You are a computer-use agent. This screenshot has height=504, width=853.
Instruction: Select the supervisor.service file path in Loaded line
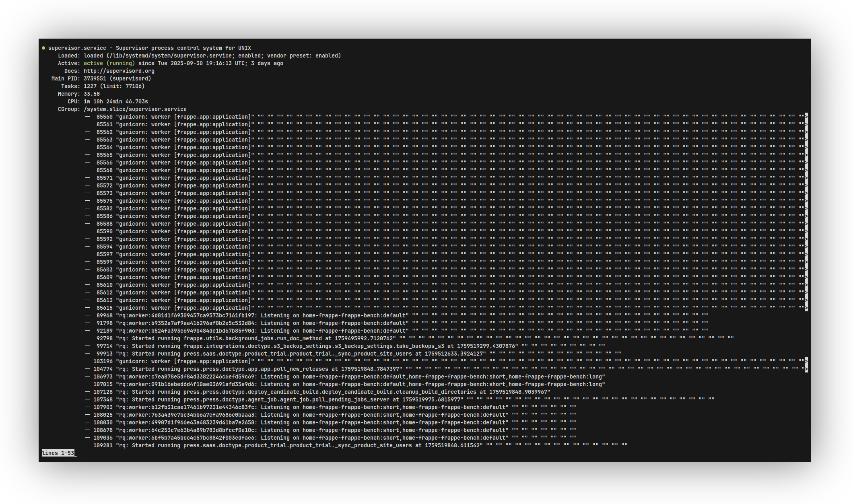coord(171,56)
